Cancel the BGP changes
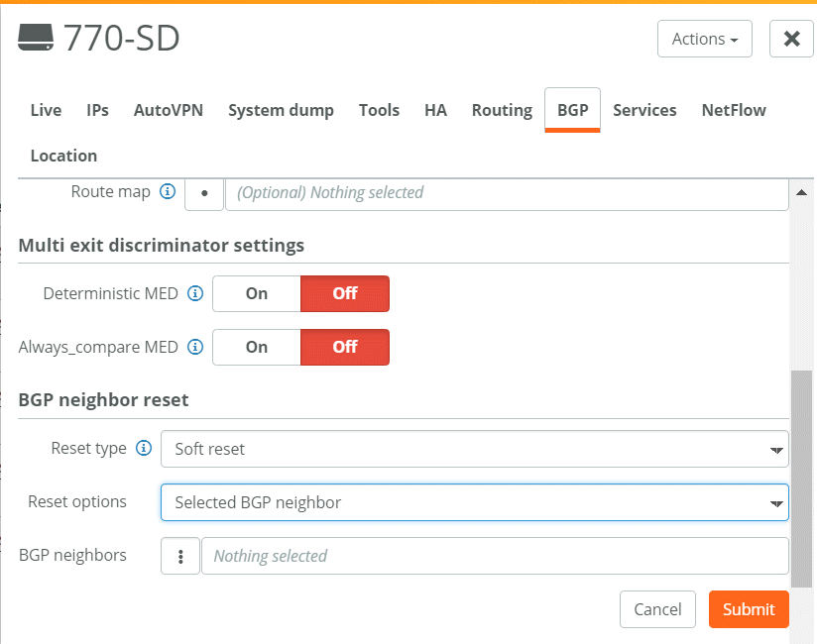 (x=657, y=609)
